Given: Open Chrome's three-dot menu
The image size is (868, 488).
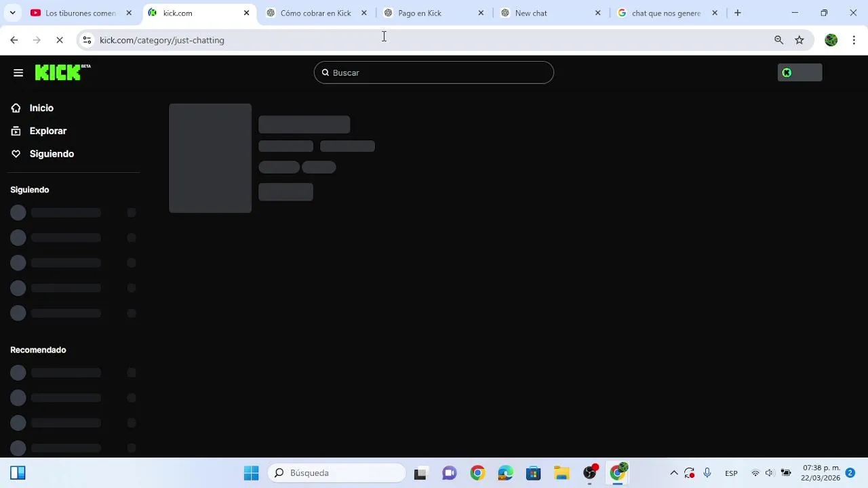Looking at the screenshot, I should pyautogui.click(x=854, y=40).
